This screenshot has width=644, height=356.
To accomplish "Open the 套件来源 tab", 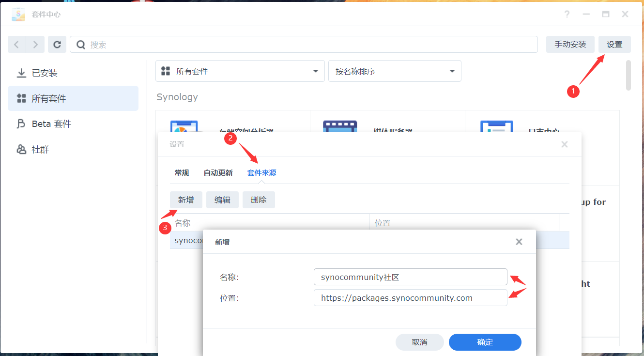I will 261,173.
